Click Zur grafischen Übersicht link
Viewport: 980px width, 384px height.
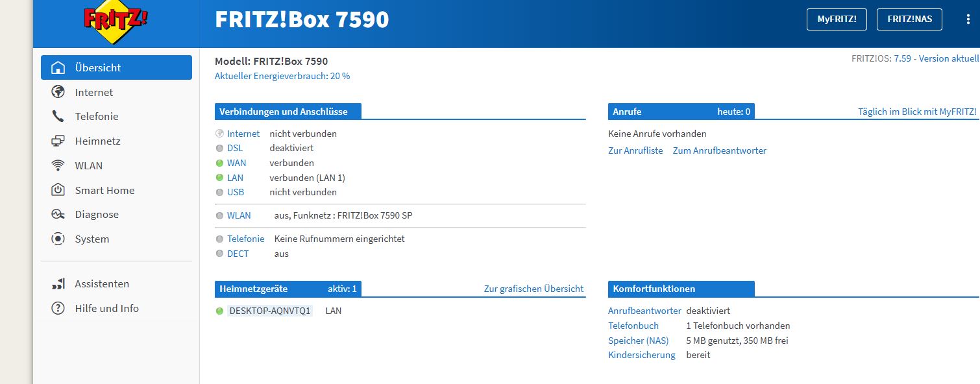[x=533, y=289]
